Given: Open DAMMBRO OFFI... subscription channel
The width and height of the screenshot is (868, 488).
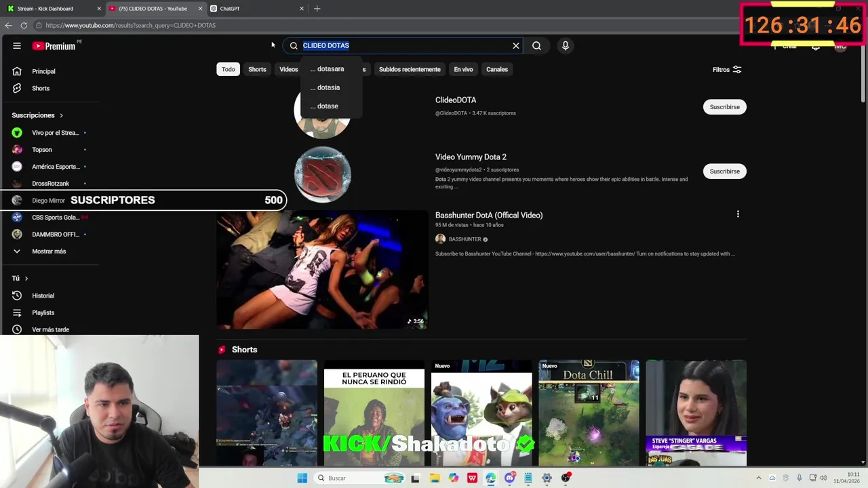Looking at the screenshot, I should (x=55, y=235).
